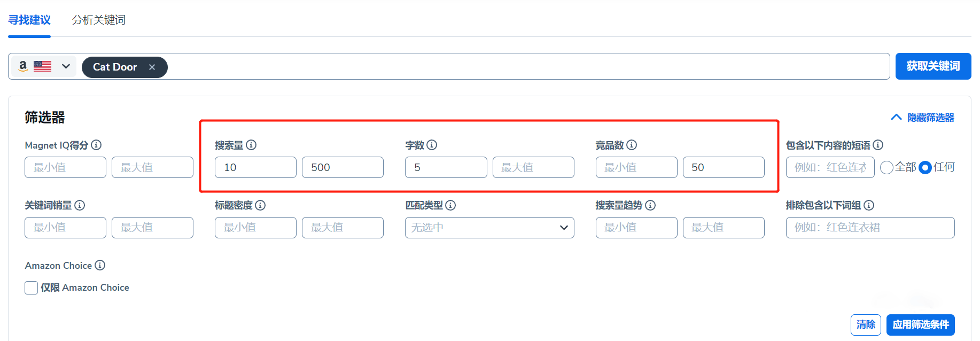Collapse filters using 隐藏筛选器 chevron
The image size is (980, 341).
point(896,117)
